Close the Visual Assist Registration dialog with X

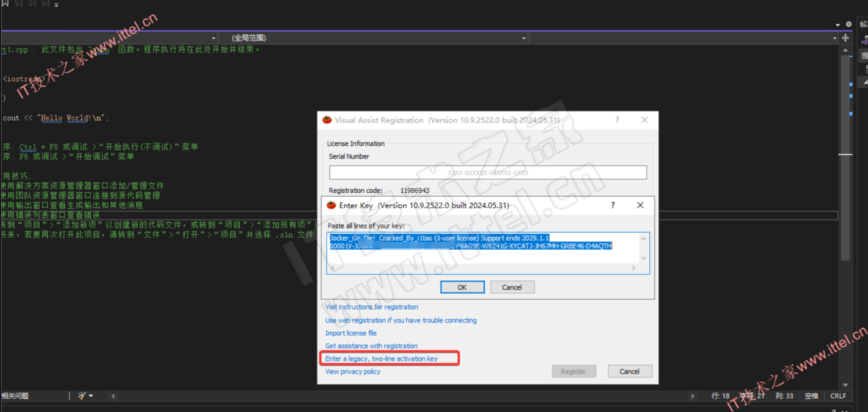[x=644, y=120]
